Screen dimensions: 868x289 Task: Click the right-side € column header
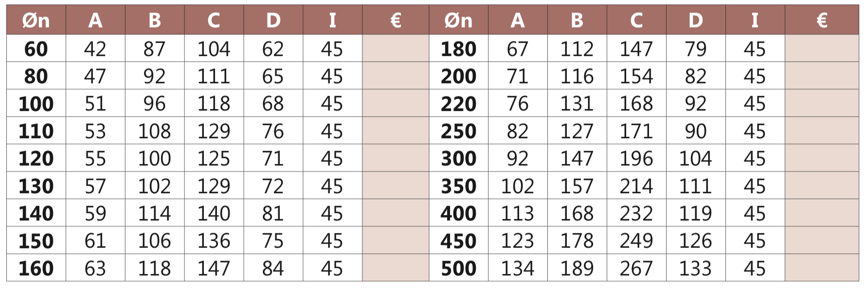click(822, 20)
